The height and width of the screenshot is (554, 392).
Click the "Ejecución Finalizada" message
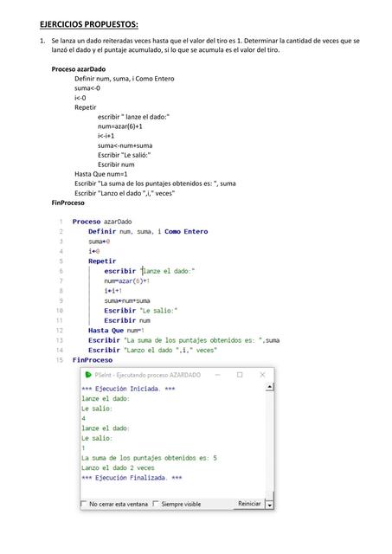(x=132, y=478)
